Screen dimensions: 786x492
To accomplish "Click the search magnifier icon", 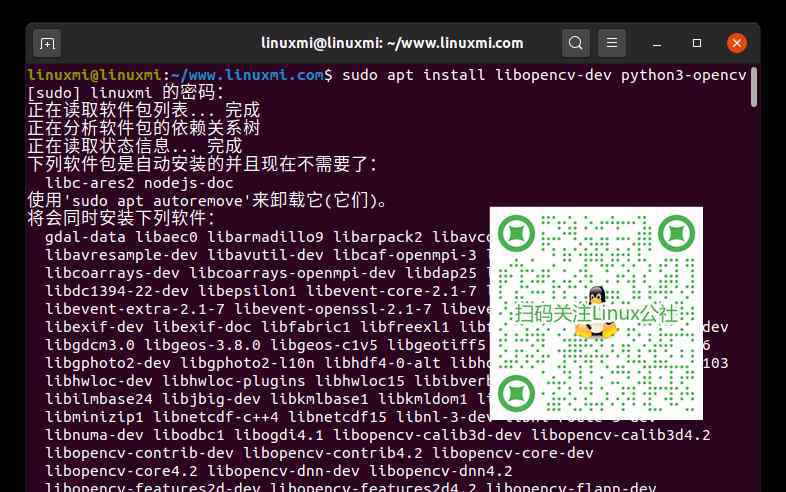I will click(575, 43).
